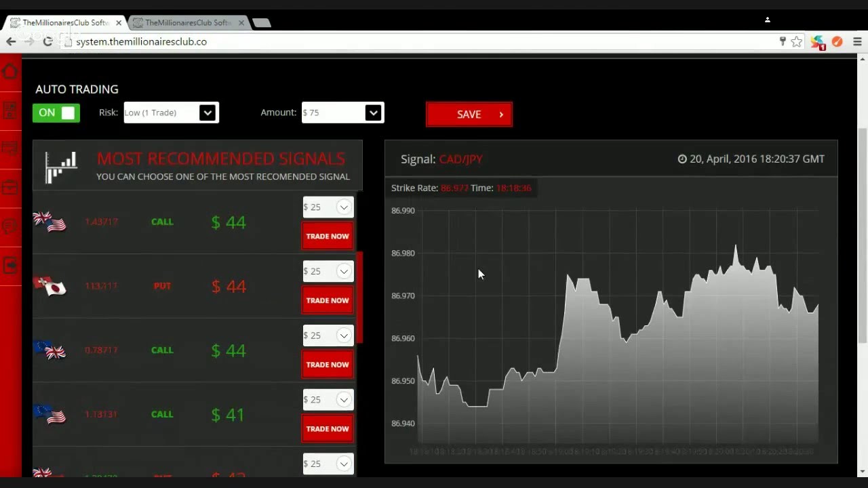Toggle the auto trading ON switch
This screenshot has width=868, height=488.
tap(56, 113)
